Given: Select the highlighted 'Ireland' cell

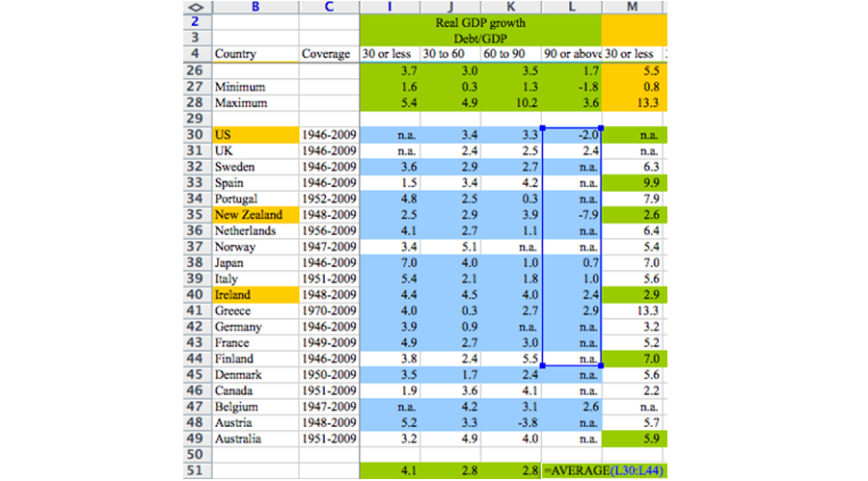Looking at the screenshot, I should 256,294.
